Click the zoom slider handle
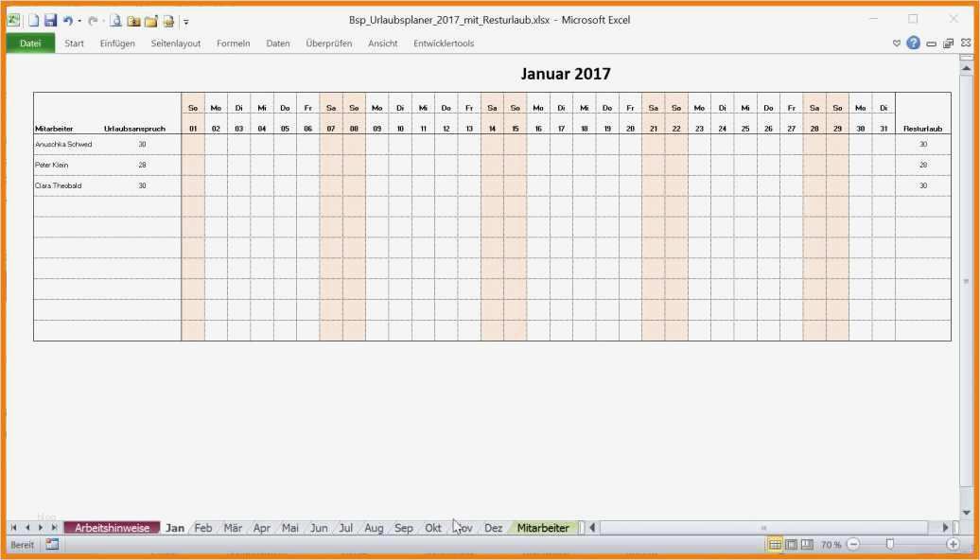Viewport: 980px width, 560px height. tap(890, 544)
